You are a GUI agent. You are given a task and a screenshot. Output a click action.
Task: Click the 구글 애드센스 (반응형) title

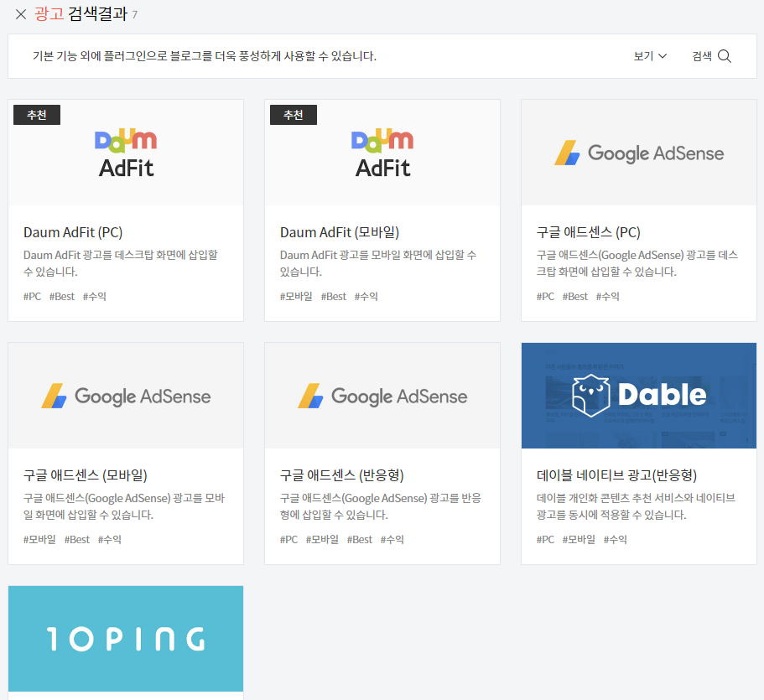[x=342, y=475]
